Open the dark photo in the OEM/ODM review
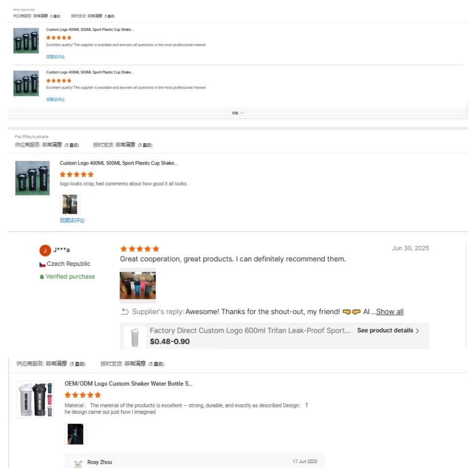This screenshot has height=476, width=476. click(x=75, y=434)
